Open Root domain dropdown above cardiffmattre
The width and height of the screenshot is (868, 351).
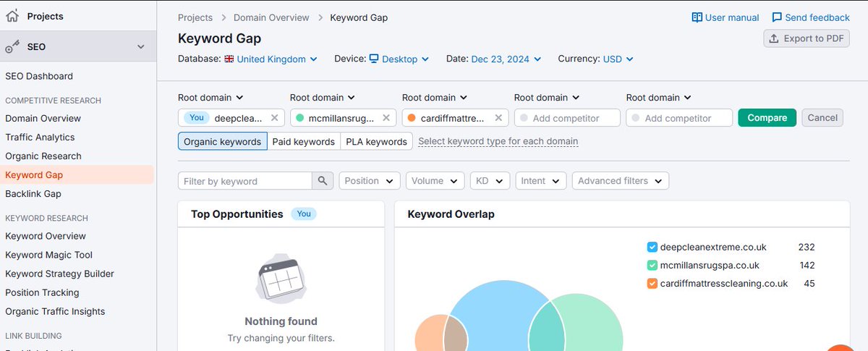435,98
